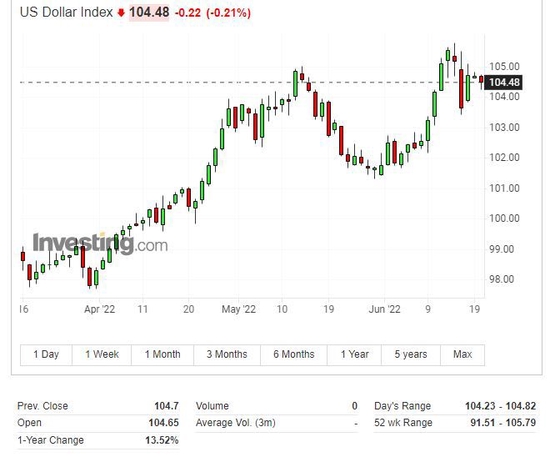Switch chart to 1 Year range
The width and height of the screenshot is (550, 457).
click(355, 355)
